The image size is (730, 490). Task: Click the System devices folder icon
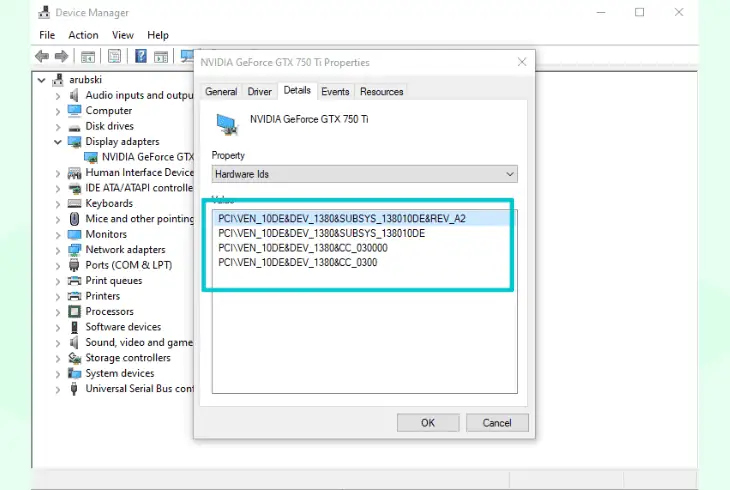point(74,373)
